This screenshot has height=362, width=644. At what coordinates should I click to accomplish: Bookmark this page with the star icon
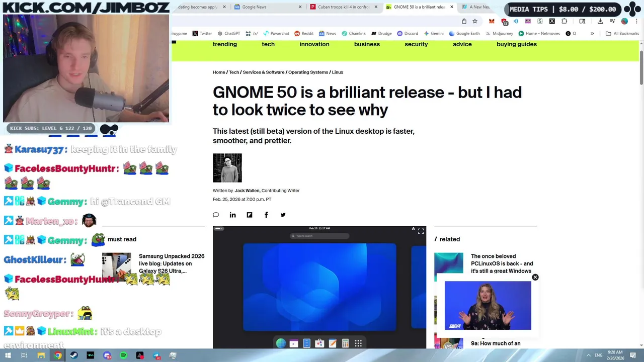[475, 21]
